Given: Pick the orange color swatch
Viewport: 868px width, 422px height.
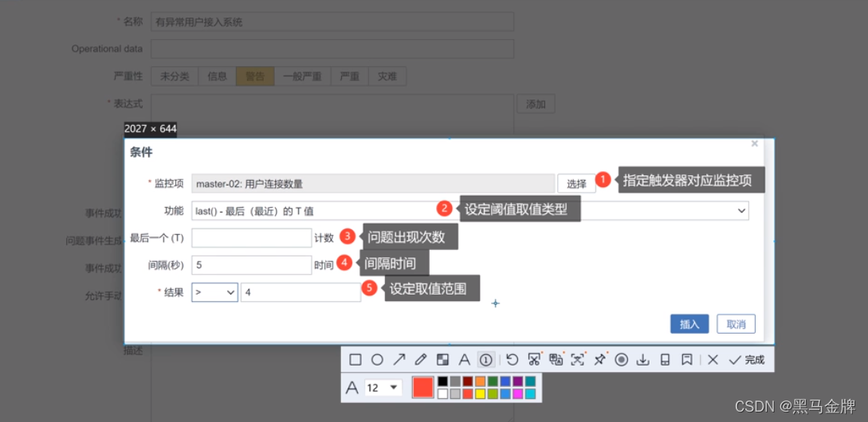Looking at the screenshot, I should [x=480, y=381].
